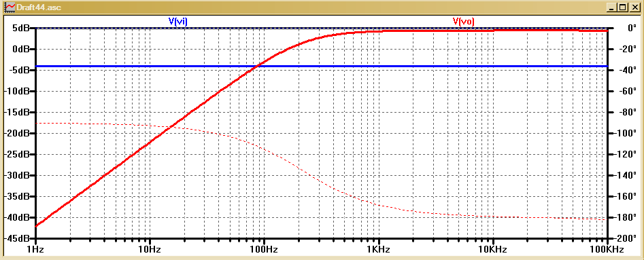Click the -140° phase axis label
Image resolution: width=644 pixels, height=260 pixels.
pos(626,176)
